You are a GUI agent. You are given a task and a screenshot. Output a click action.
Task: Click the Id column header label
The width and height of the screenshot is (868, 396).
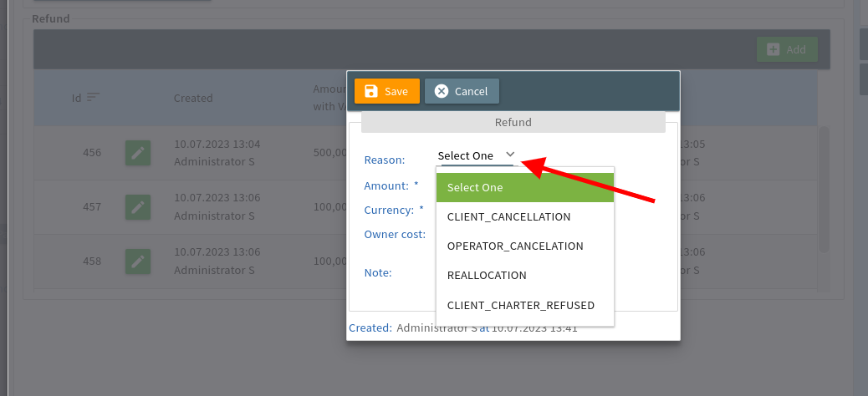(x=76, y=98)
